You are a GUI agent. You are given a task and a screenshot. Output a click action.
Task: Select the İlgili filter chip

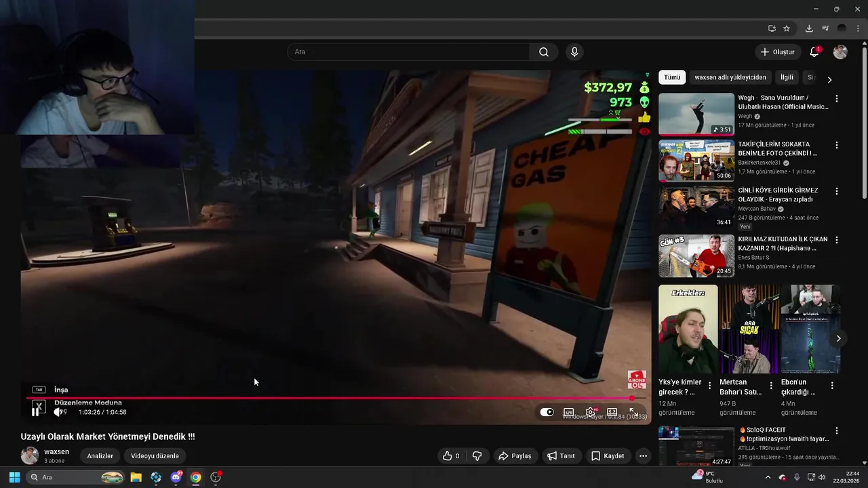coord(787,77)
